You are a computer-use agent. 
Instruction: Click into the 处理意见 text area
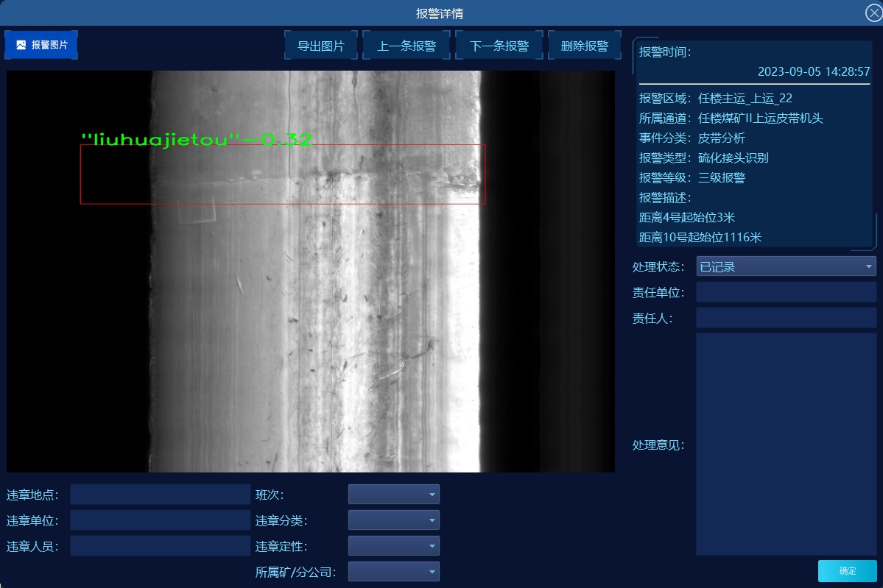pyautogui.click(x=786, y=444)
